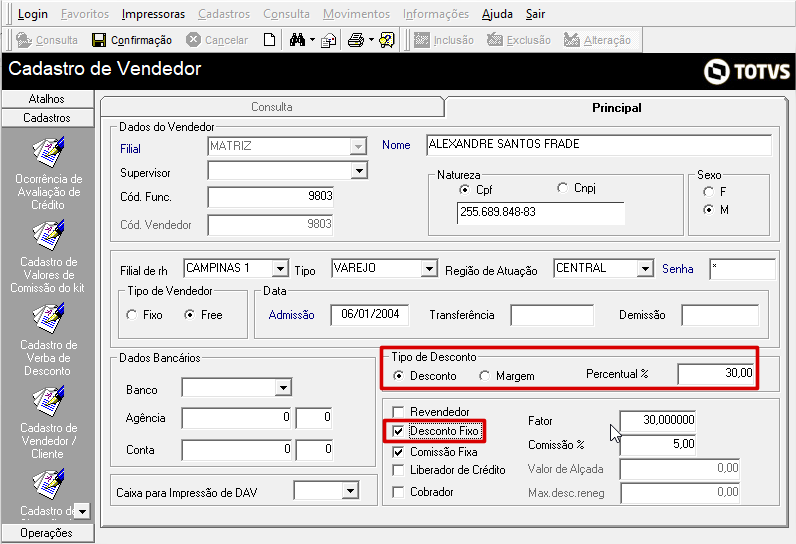Click the TOTVS logo

point(747,72)
